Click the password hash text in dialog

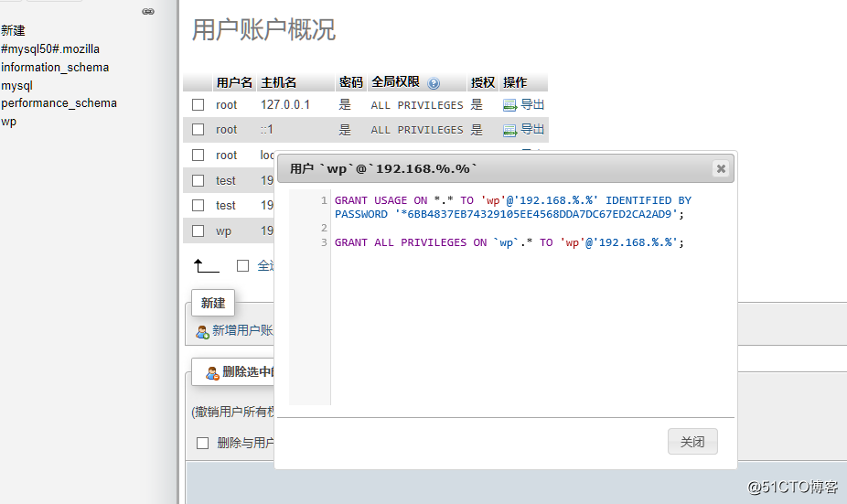click(536, 214)
